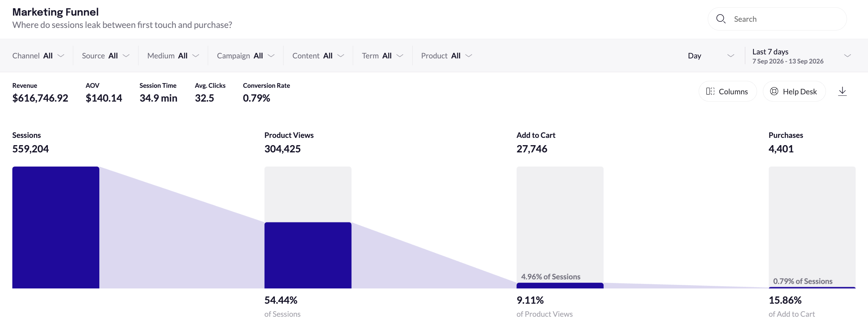Select the Sessions funnel bar
The image size is (868, 328).
point(56,227)
